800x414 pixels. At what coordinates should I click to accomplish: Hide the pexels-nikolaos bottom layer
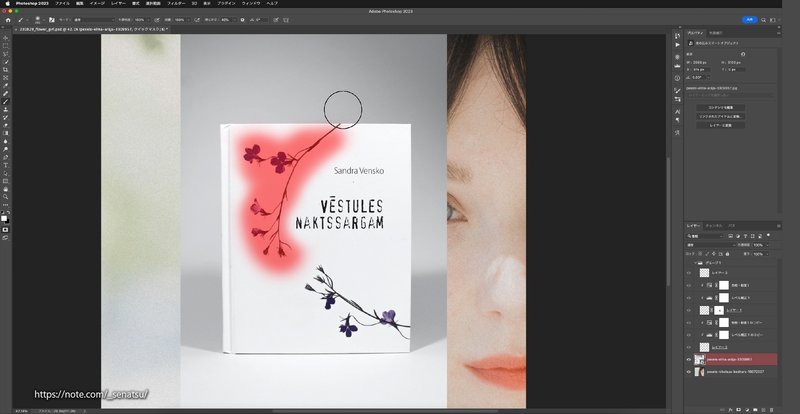[x=689, y=372]
